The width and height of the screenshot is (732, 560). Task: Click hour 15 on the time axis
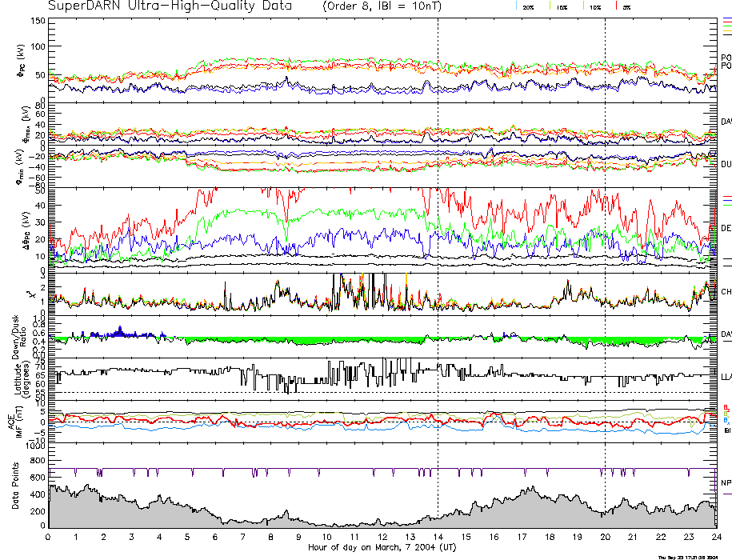click(466, 537)
